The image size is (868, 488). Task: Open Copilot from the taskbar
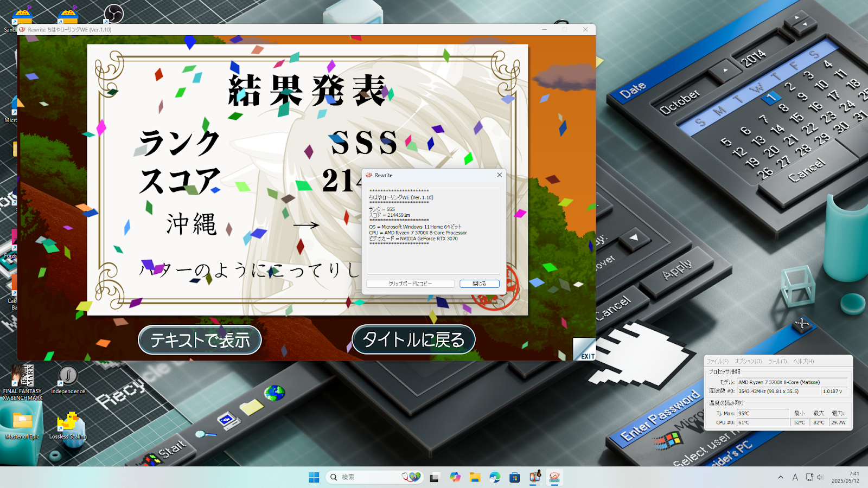(x=455, y=477)
